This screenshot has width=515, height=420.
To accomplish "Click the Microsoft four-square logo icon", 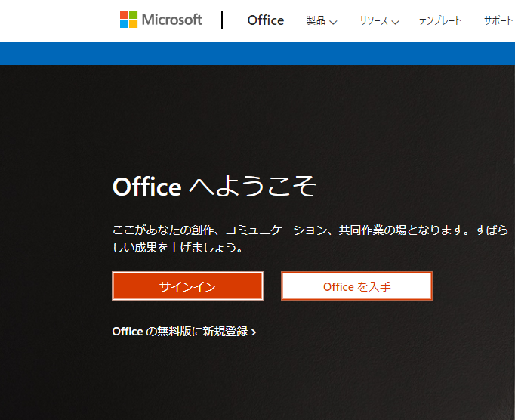I will pos(129,20).
